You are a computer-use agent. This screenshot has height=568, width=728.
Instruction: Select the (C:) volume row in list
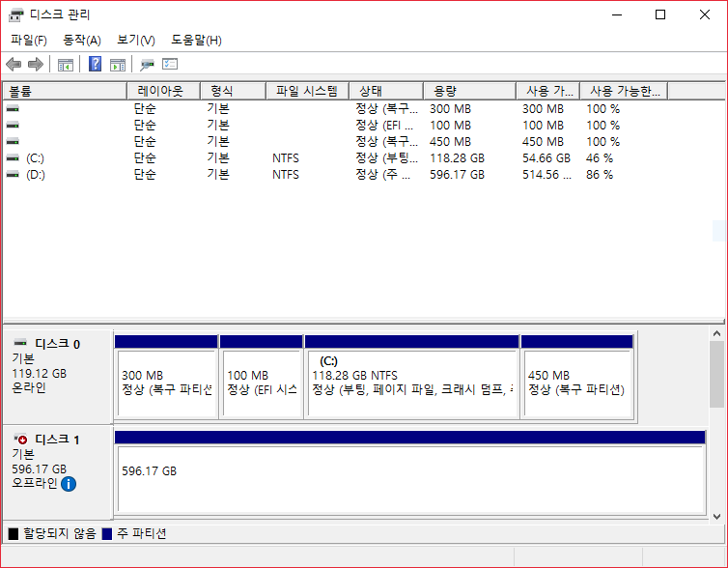pyautogui.click(x=35, y=157)
